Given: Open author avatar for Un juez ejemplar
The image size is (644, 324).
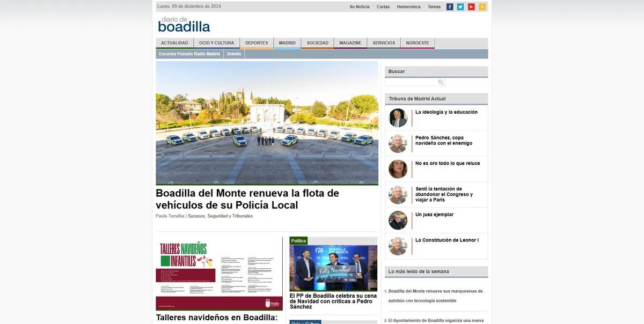Looking at the screenshot, I should pyautogui.click(x=398, y=220).
